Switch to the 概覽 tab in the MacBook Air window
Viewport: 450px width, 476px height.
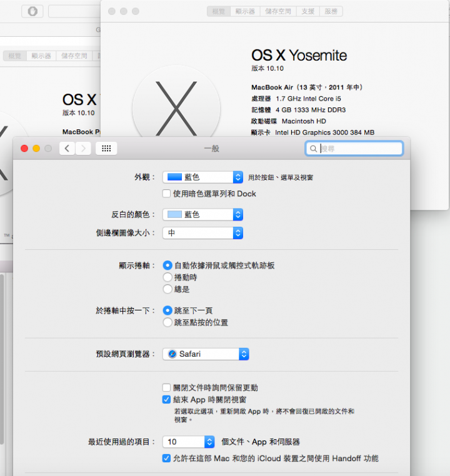[219, 11]
